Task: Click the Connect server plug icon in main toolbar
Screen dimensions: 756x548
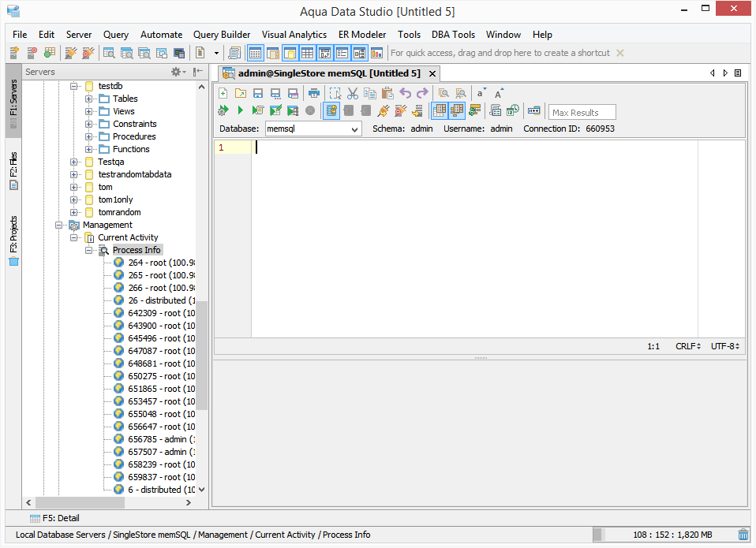Action: coord(71,53)
